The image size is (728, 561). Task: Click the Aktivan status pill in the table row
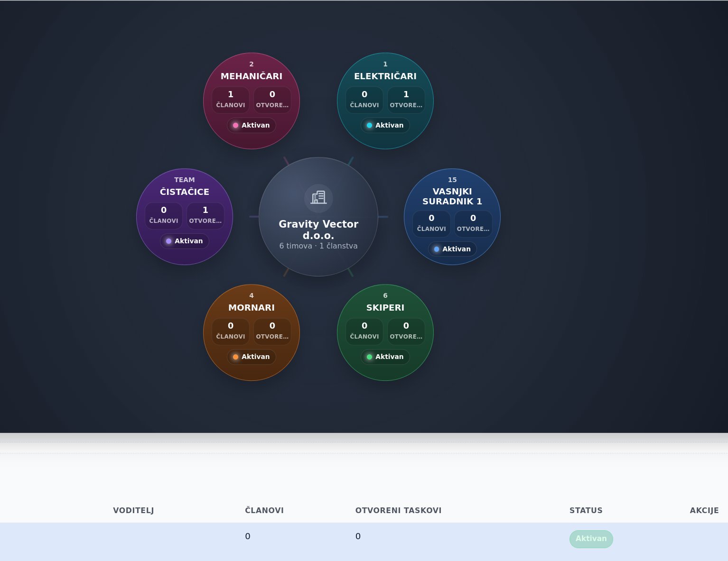(x=591, y=539)
